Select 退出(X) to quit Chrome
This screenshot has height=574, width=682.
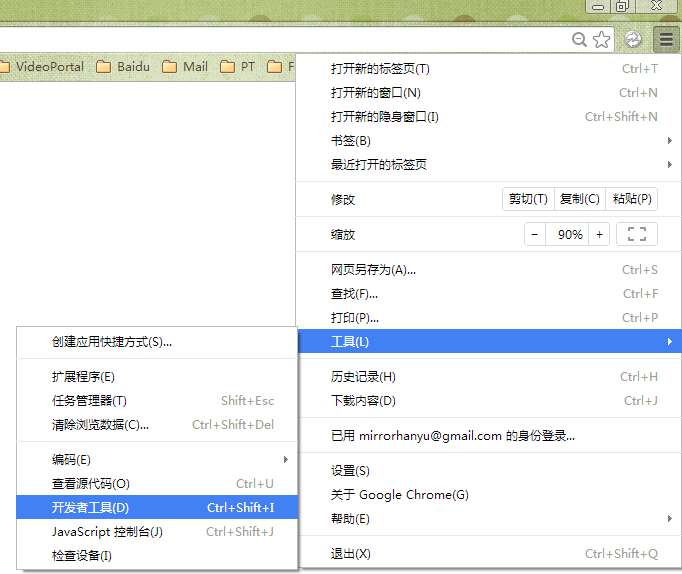(x=489, y=554)
